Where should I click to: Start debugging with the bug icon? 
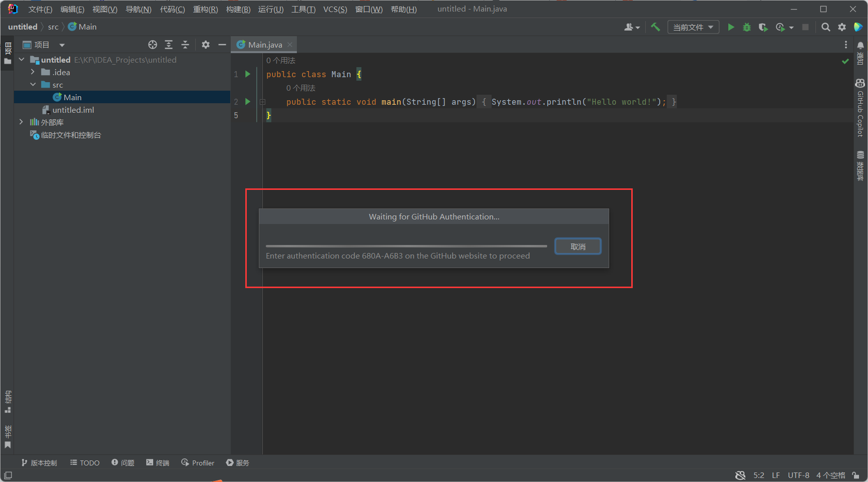coord(747,27)
